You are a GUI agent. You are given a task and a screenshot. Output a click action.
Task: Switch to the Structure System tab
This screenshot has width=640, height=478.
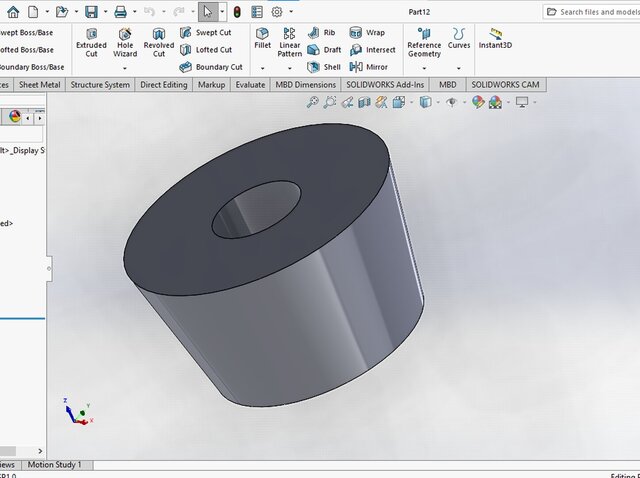pyautogui.click(x=100, y=85)
